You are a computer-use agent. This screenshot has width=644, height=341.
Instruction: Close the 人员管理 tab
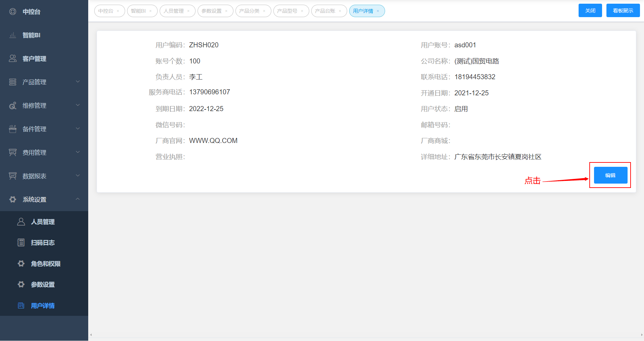point(189,11)
